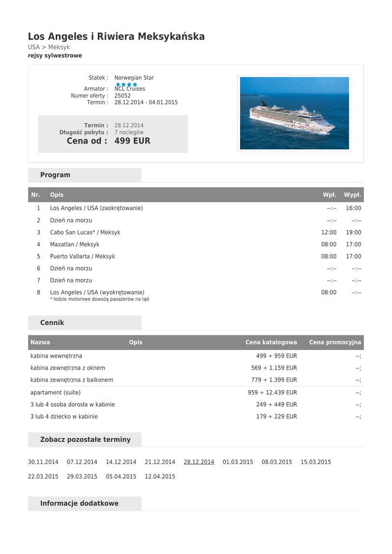
Task: Select the Program section header
Action: tap(55, 175)
